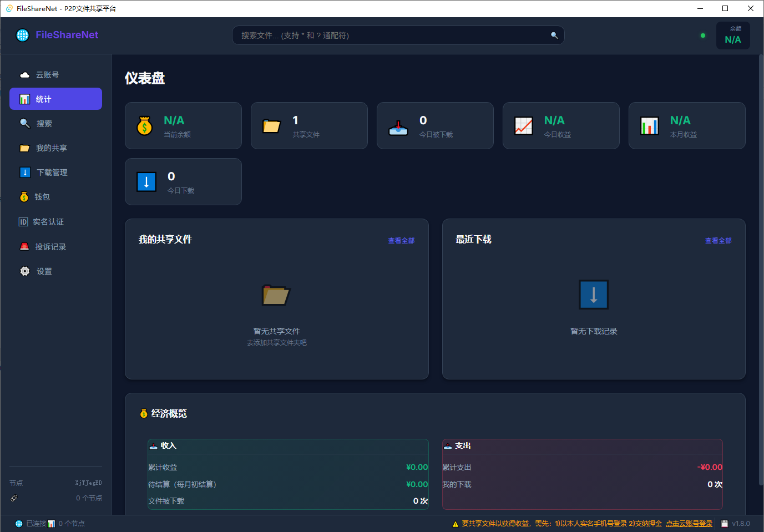Screen dimensions: 764x532
Task: Click the 今日下载 label
Action: point(181,191)
